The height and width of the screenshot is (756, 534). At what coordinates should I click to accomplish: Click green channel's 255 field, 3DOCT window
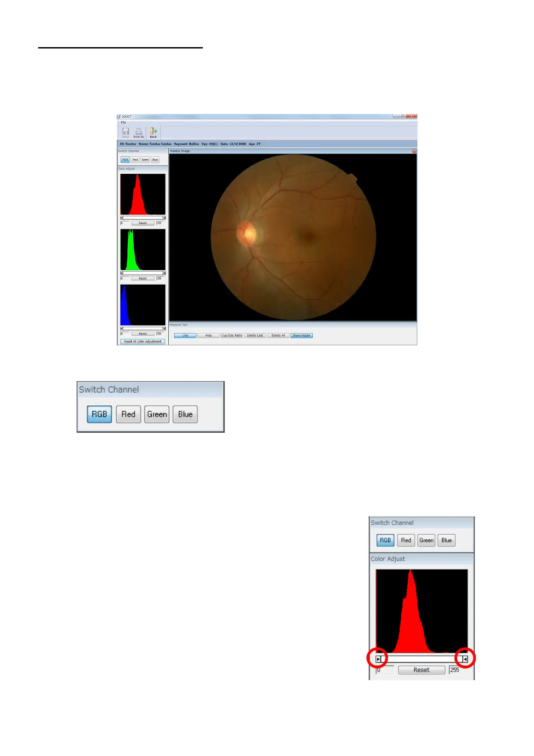(160, 278)
